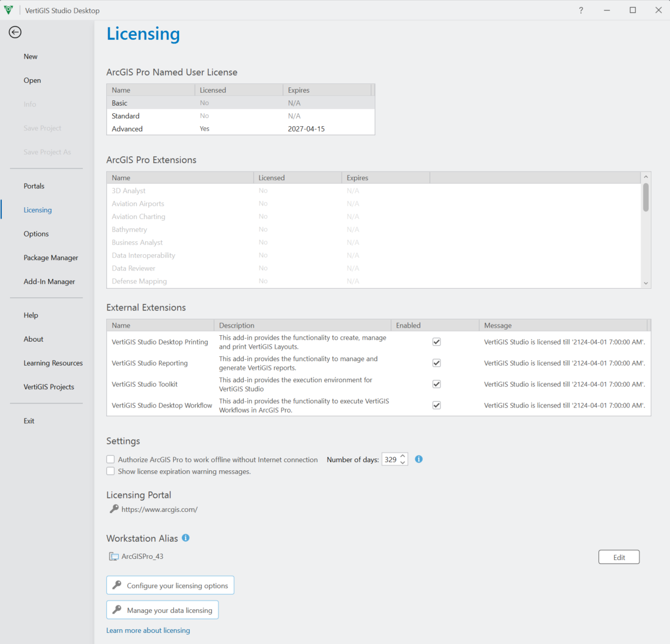Click the ArcGIS Pro Extensions scrollbar thumb
This screenshot has width=670, height=644.
point(646,197)
